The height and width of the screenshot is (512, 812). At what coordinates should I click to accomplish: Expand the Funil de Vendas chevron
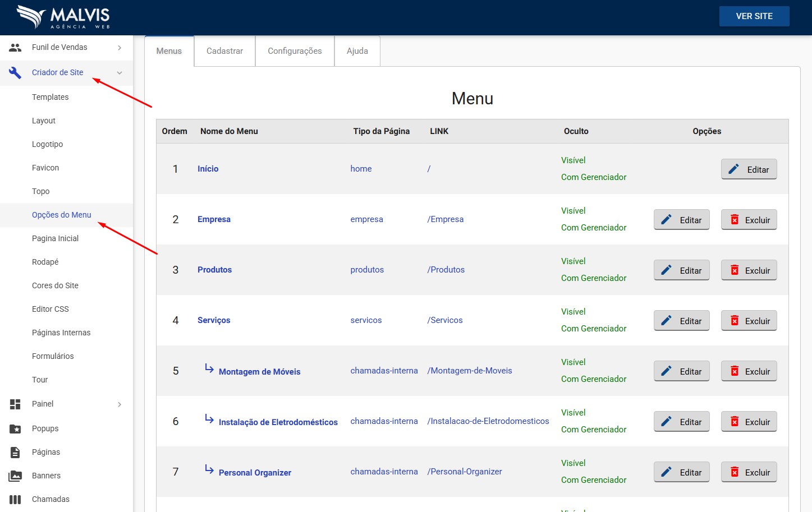point(120,48)
